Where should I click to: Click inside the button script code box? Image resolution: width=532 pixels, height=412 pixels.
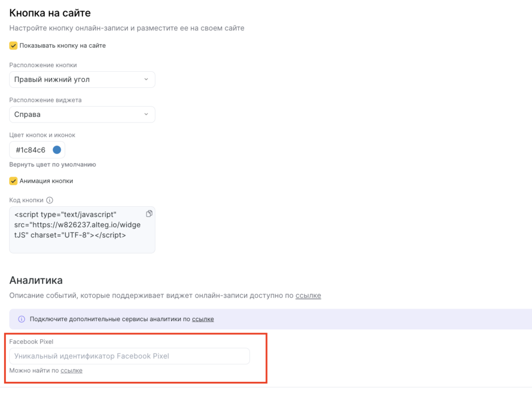click(x=82, y=230)
